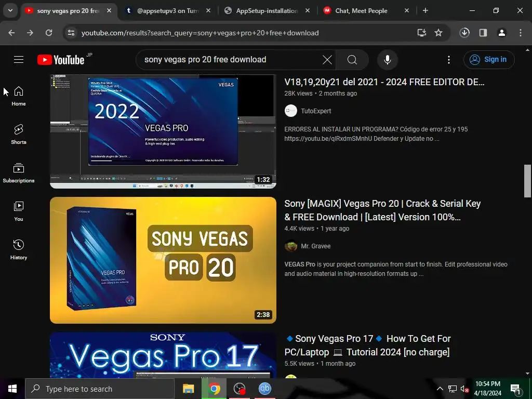The height and width of the screenshot is (399, 532).
Task: Open the Sony Vegas Pro 20 yellow thumbnail
Action: pyautogui.click(x=163, y=260)
